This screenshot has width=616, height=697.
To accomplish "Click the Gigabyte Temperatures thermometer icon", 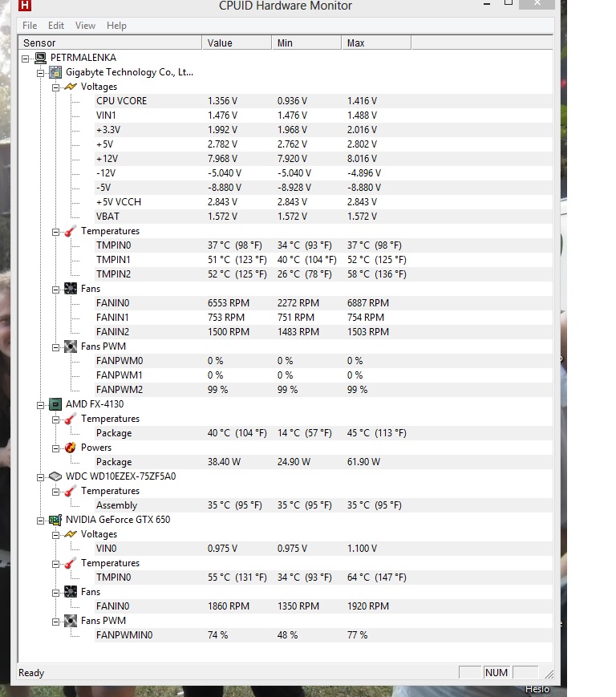I will coord(71,231).
